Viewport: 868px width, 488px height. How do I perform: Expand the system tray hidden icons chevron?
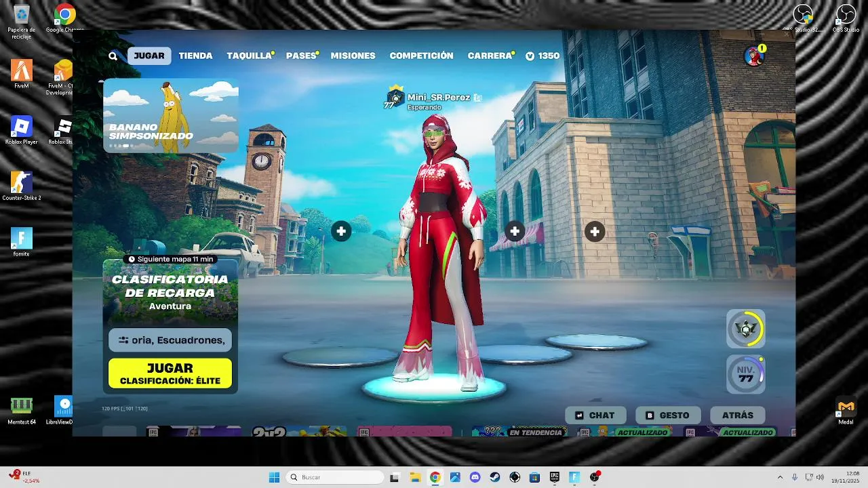click(x=780, y=477)
